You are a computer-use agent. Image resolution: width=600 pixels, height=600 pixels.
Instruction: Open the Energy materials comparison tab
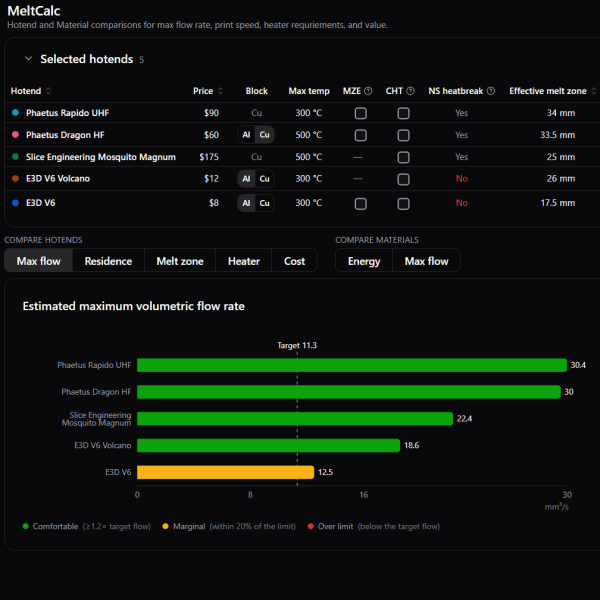point(364,261)
